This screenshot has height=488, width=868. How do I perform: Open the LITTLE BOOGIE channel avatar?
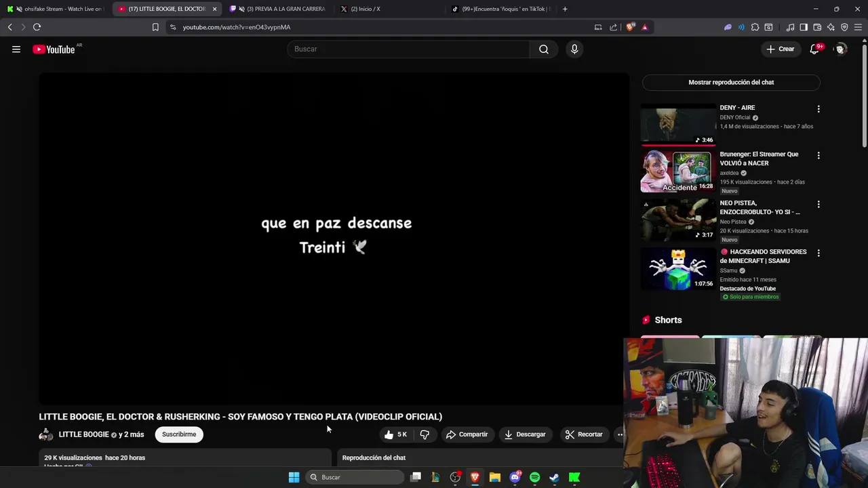click(46, 434)
